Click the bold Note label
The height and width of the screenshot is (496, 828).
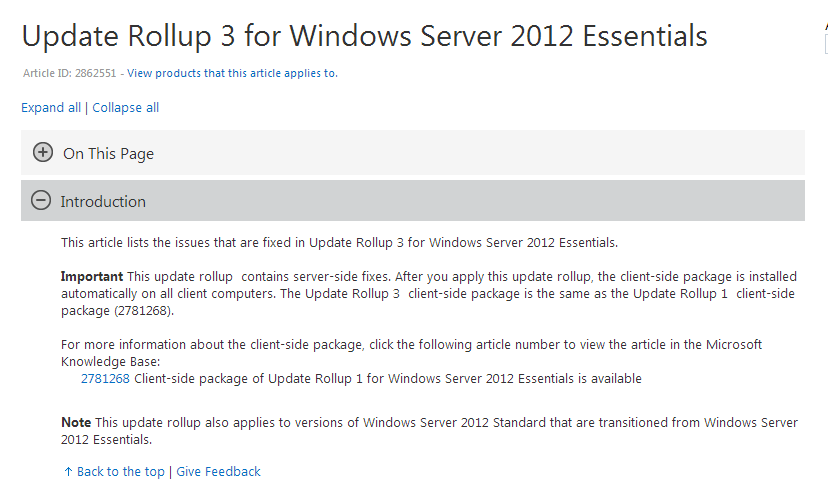pyautogui.click(x=76, y=423)
